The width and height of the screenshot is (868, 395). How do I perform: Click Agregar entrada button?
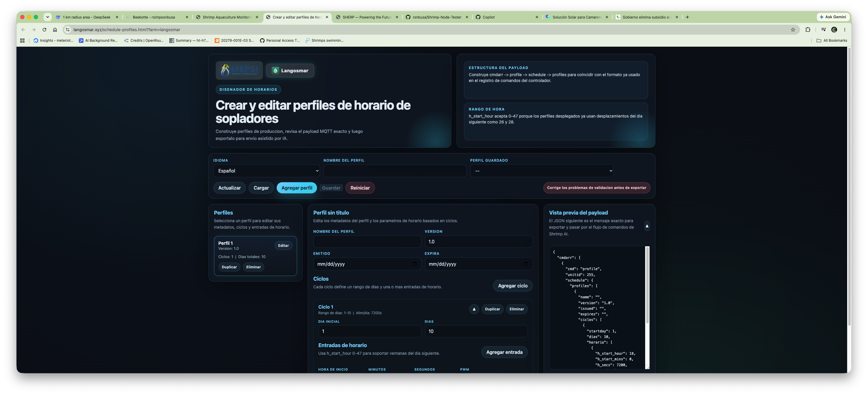[505, 352]
